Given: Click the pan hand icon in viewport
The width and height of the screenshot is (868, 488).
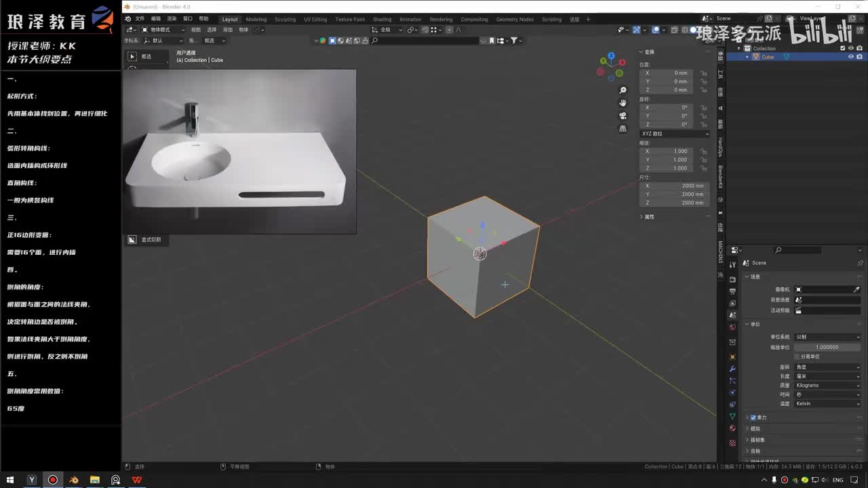Looking at the screenshot, I should click(x=623, y=103).
